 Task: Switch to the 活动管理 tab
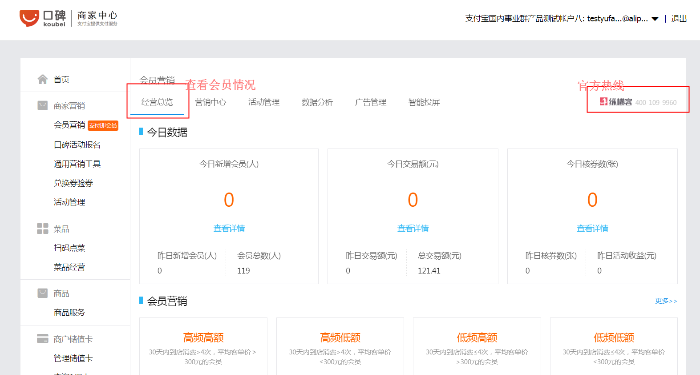(x=264, y=102)
